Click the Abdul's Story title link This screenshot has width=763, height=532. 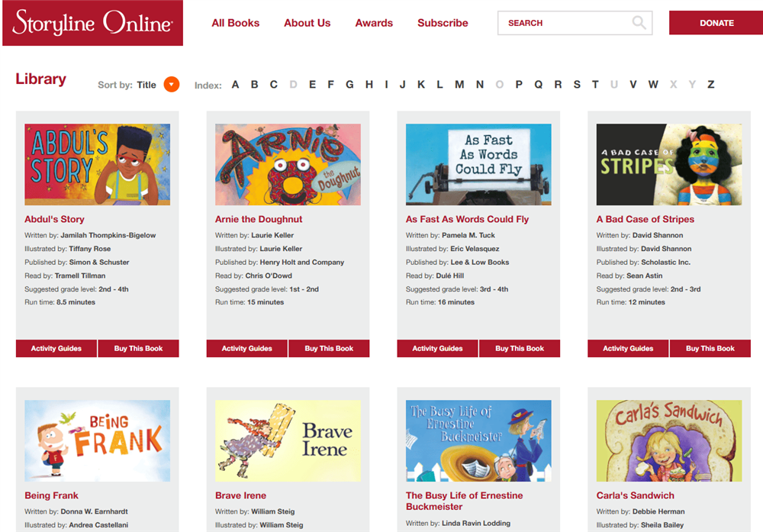pyautogui.click(x=54, y=220)
